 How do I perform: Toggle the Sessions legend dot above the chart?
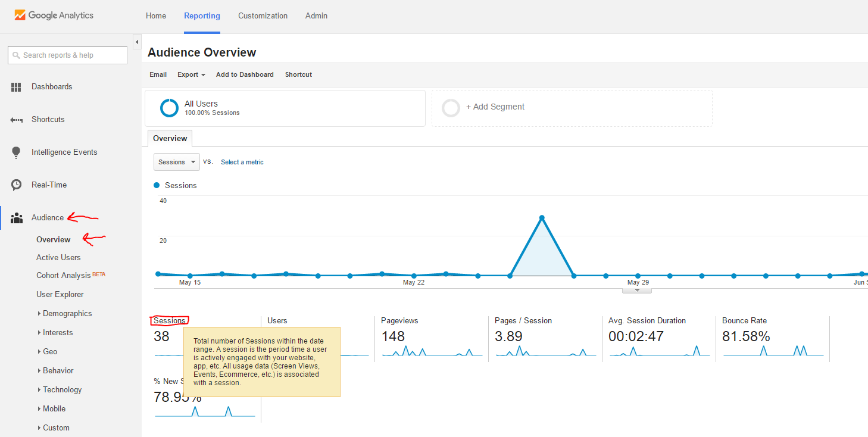pyautogui.click(x=157, y=185)
